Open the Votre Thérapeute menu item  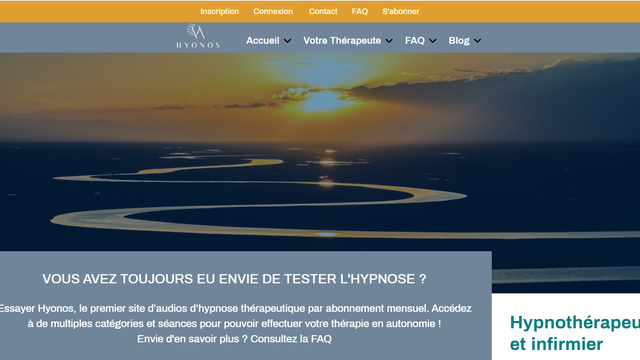pos(342,40)
